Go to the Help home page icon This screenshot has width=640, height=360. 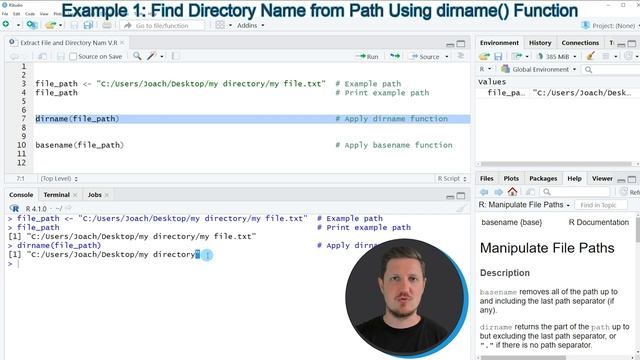tap(512, 191)
